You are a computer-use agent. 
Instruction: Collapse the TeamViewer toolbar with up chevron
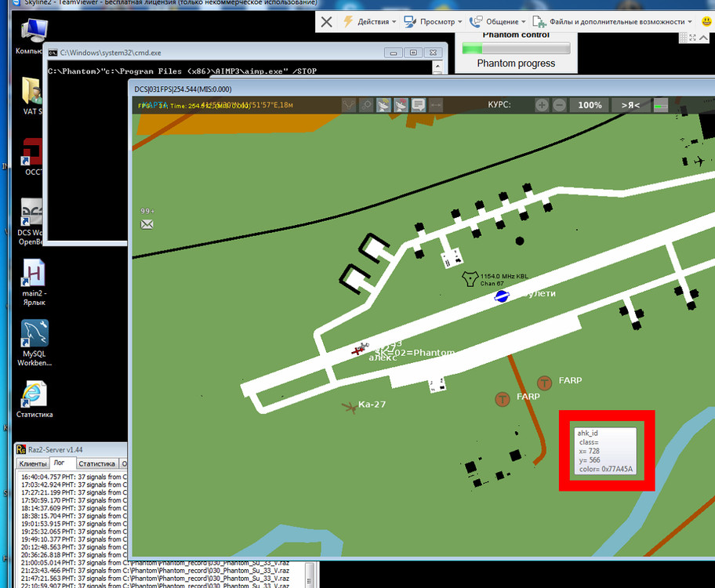click(x=703, y=38)
